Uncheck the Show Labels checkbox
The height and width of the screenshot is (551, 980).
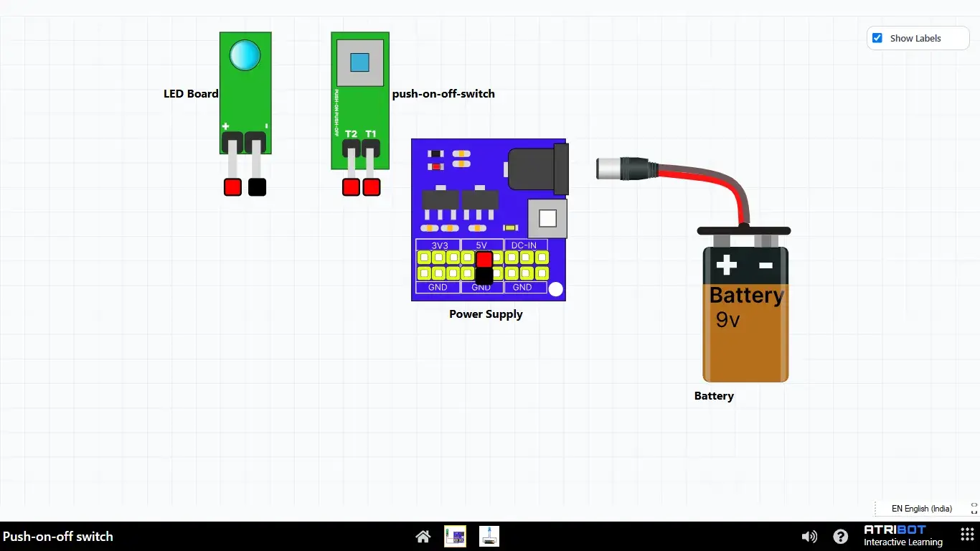pyautogui.click(x=877, y=38)
